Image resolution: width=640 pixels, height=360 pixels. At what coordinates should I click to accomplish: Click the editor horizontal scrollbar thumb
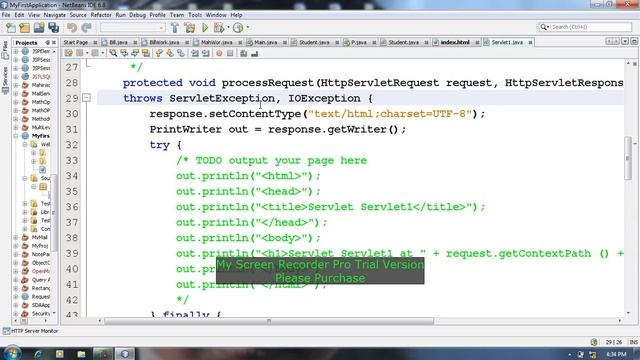(269, 321)
